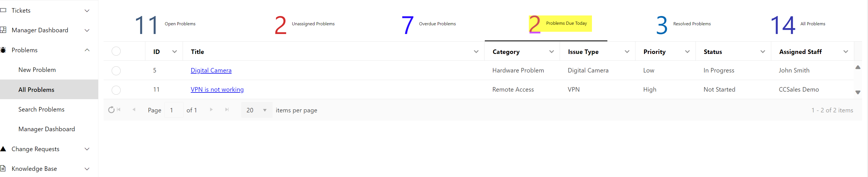
Task: Open the Search Problems menu item
Action: coord(42,109)
